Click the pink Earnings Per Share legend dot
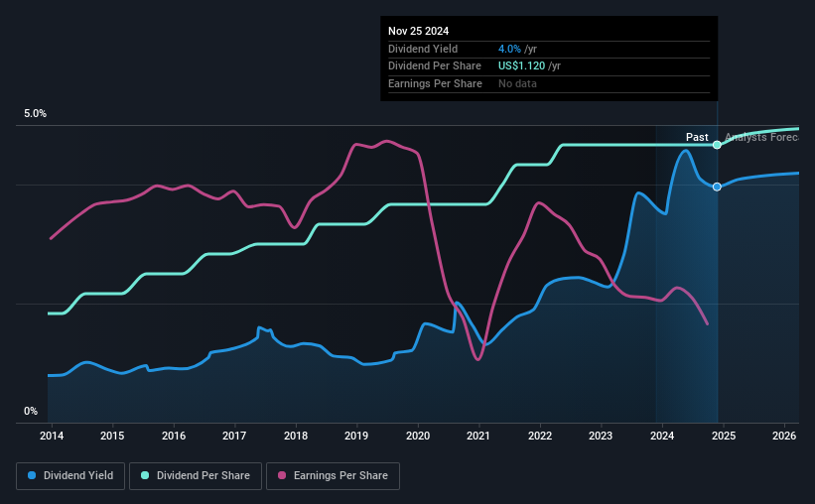815x504 pixels. (281, 476)
